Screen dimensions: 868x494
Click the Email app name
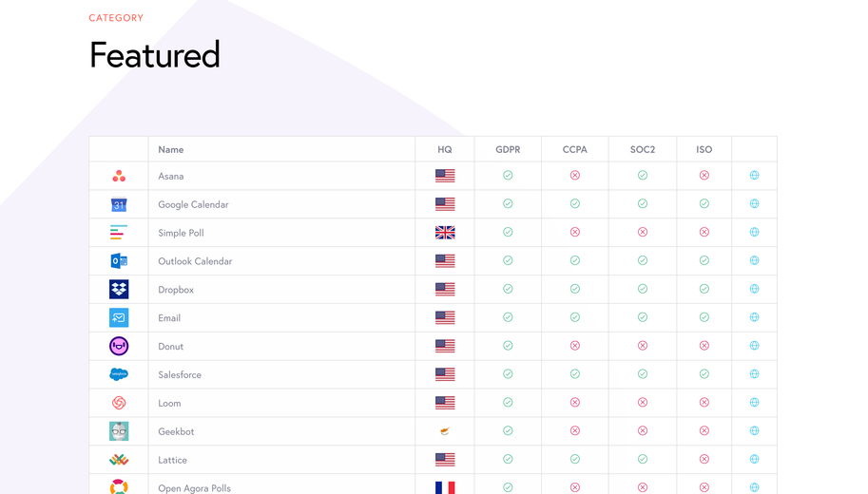169,318
